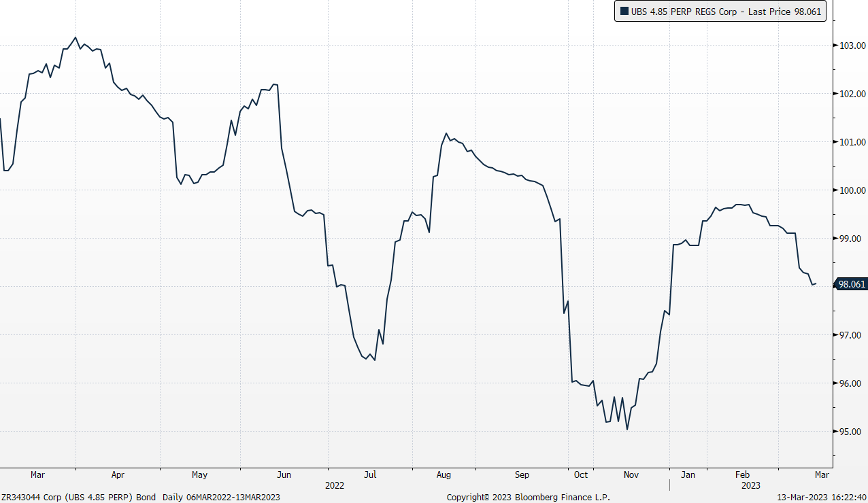Click the Feb month label on the x-axis

tap(742, 474)
